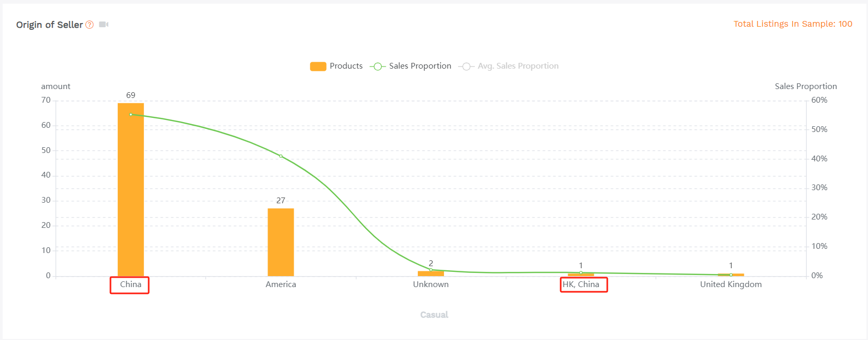Screen dimensions: 868x340
Task: Click the Total Listings In Sample text
Action: coord(793,24)
